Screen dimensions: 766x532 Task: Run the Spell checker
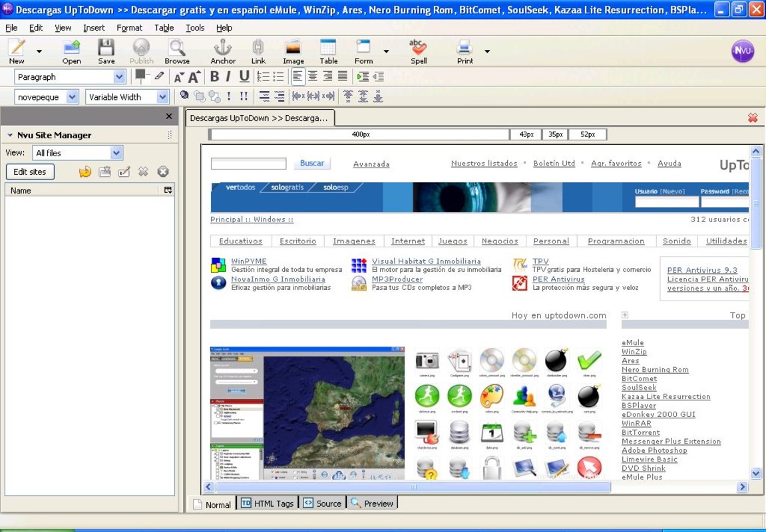click(418, 51)
